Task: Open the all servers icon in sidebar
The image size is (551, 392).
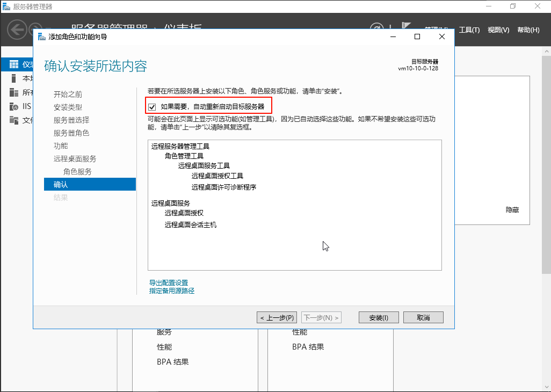Action: (x=13, y=92)
